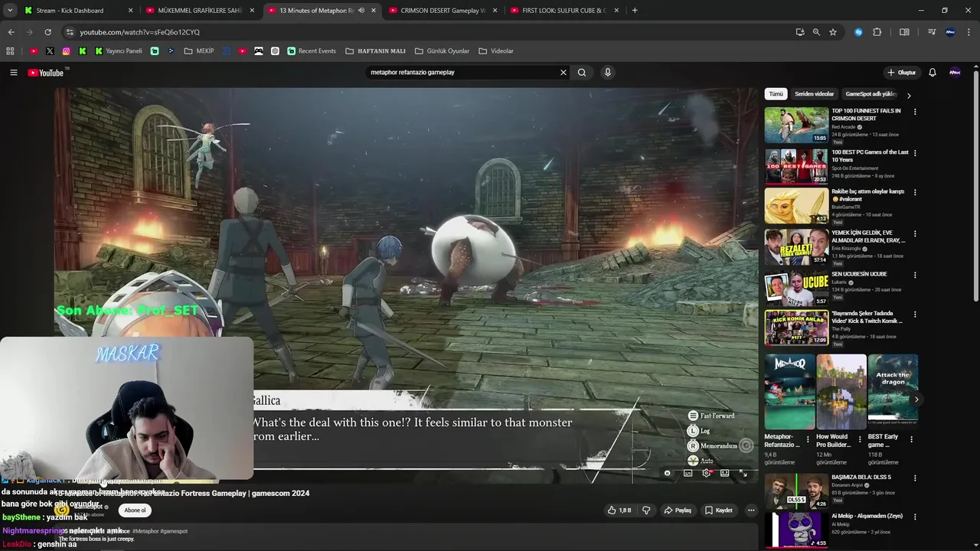Image resolution: width=980 pixels, height=551 pixels.
Task: Open YouTube notifications bell
Action: pyautogui.click(x=933, y=73)
